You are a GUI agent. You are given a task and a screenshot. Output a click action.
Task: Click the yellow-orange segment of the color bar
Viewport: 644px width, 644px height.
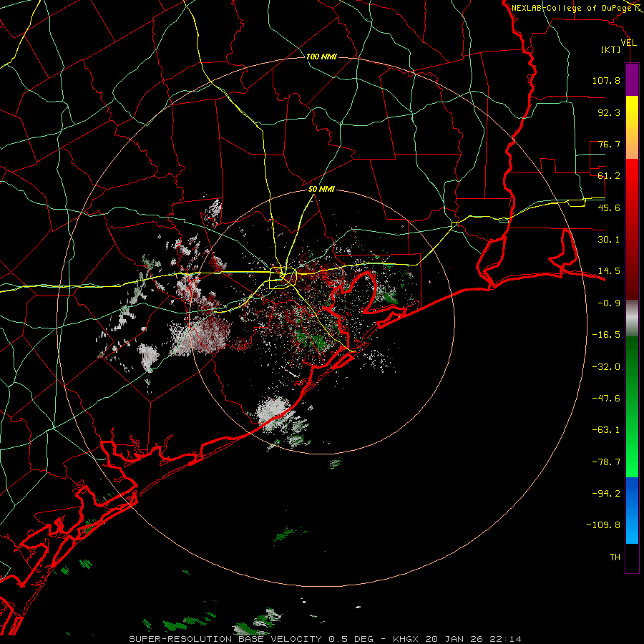pos(632,127)
